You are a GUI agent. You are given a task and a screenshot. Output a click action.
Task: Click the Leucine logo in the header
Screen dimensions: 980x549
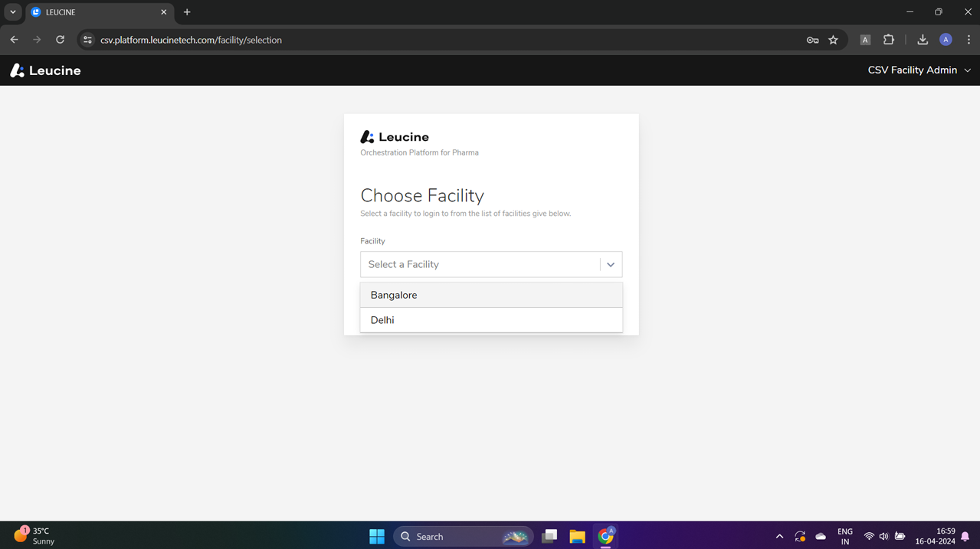45,70
